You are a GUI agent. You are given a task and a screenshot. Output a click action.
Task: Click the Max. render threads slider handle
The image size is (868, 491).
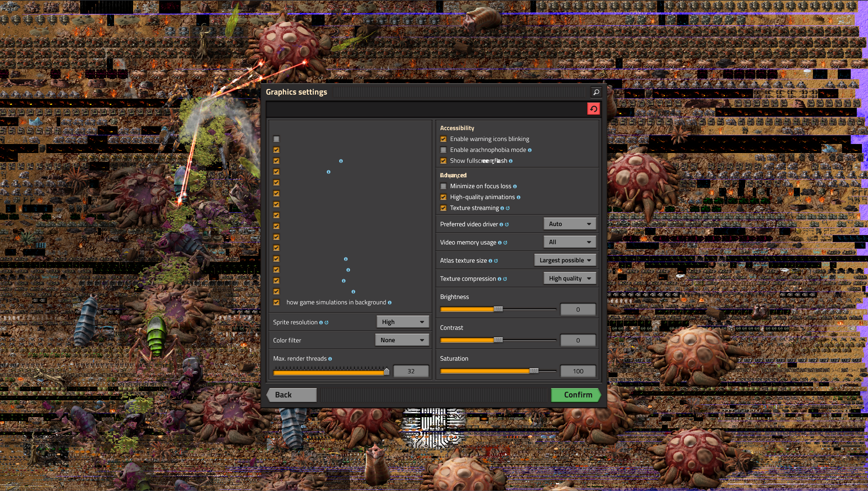pos(387,371)
